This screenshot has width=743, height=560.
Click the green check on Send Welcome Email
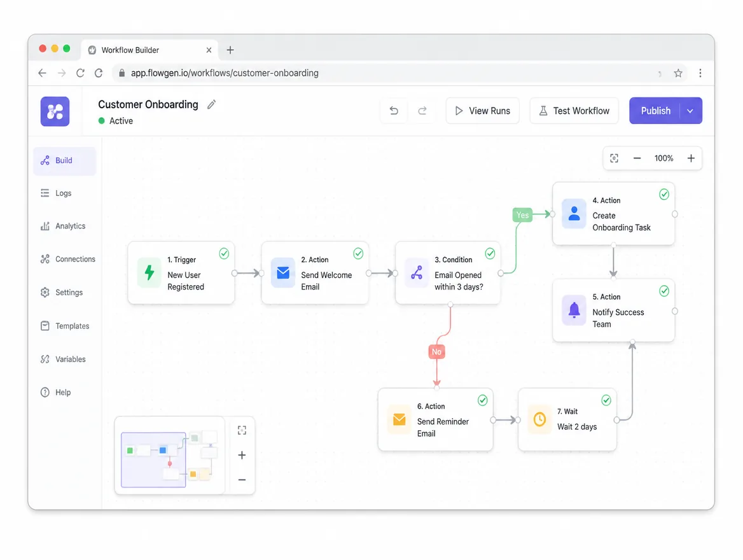[358, 254]
